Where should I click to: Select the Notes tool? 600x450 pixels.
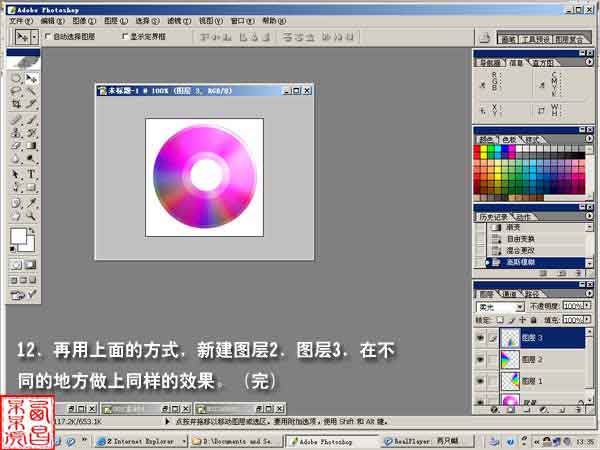(x=16, y=203)
